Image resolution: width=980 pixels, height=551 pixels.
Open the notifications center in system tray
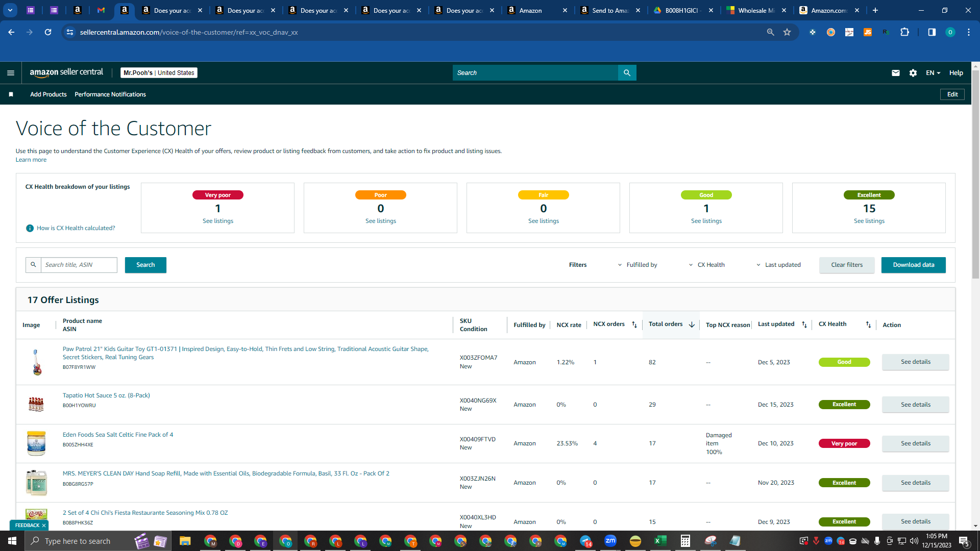[x=964, y=541]
